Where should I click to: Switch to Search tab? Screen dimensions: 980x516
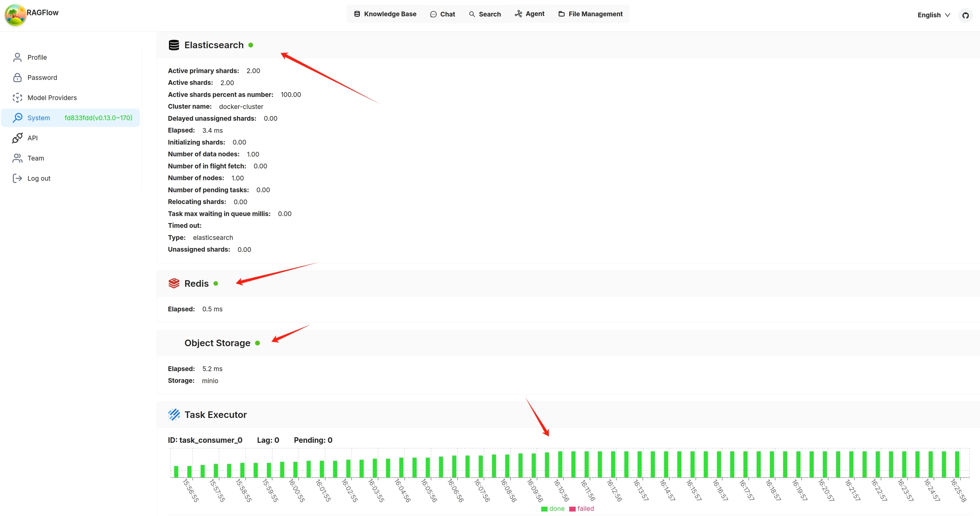[x=485, y=14]
